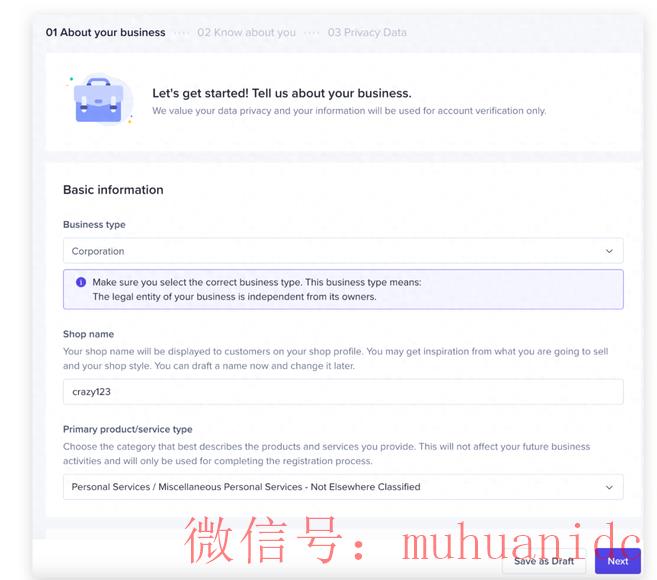Click the business type explanation notice box
Viewport: 657px width, 580px height.
tap(343, 290)
